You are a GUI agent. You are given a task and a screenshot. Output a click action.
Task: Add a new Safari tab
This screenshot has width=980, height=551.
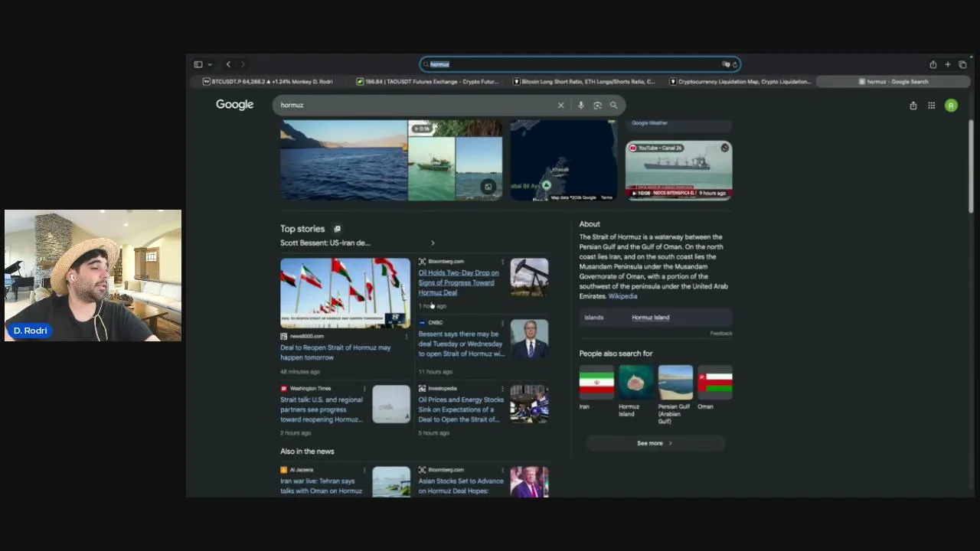(x=948, y=64)
